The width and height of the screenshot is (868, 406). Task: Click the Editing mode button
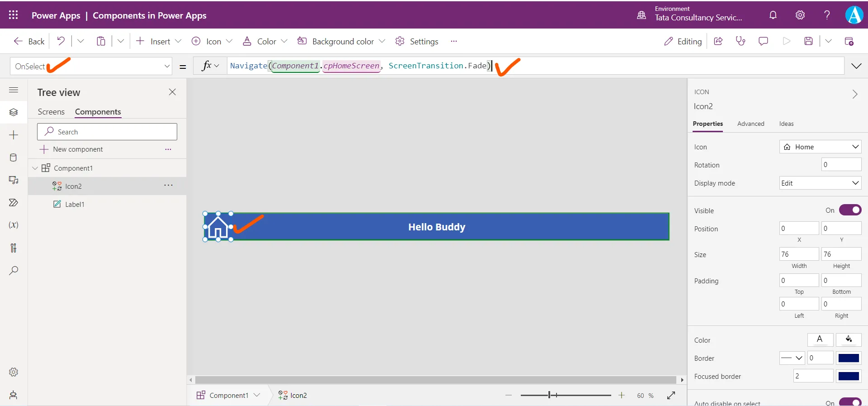click(x=683, y=41)
